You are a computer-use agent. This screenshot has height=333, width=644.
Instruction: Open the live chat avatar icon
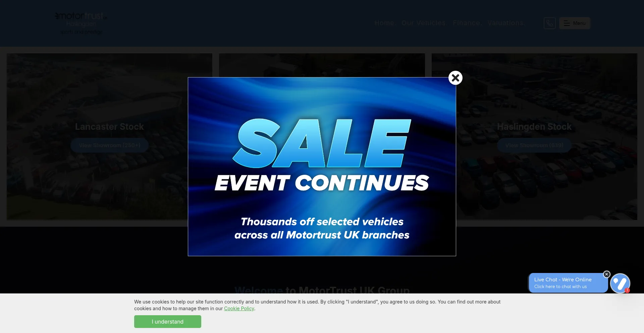tap(620, 283)
